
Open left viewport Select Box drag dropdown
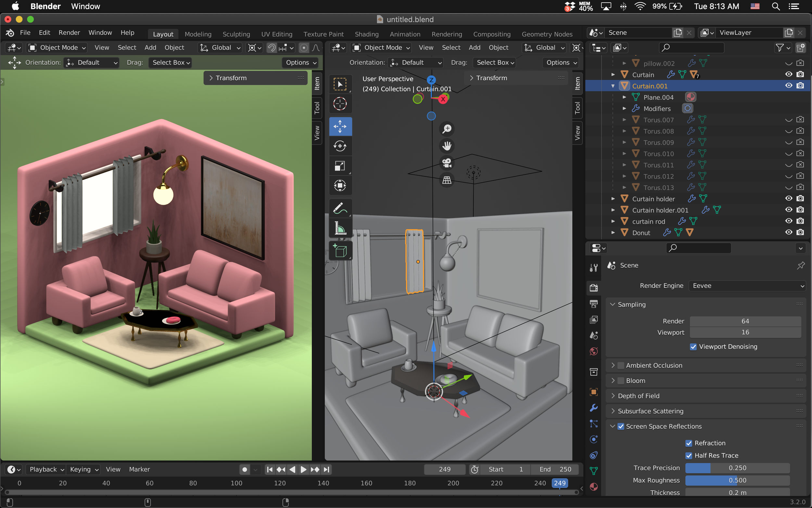171,62
